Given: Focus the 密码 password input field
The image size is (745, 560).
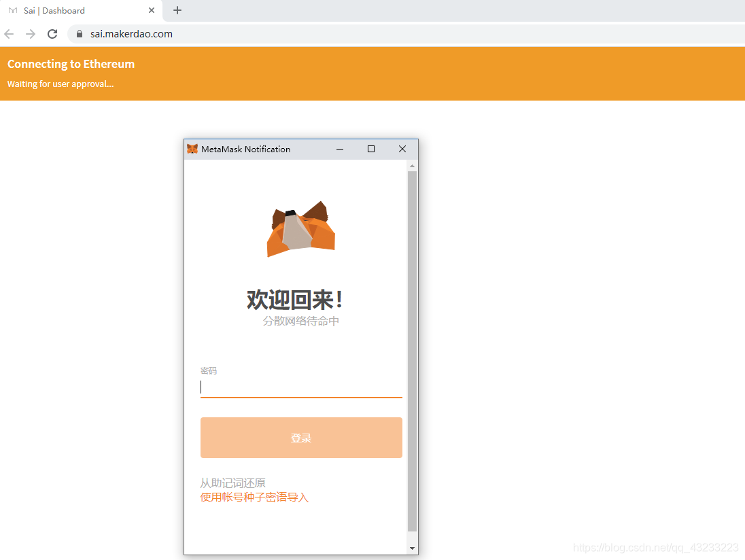Looking at the screenshot, I should (x=301, y=387).
